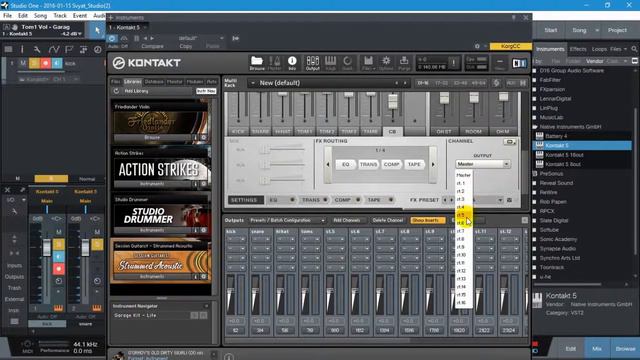This screenshot has width=640, height=360.
Task: Open the Song menu
Action: [40, 16]
